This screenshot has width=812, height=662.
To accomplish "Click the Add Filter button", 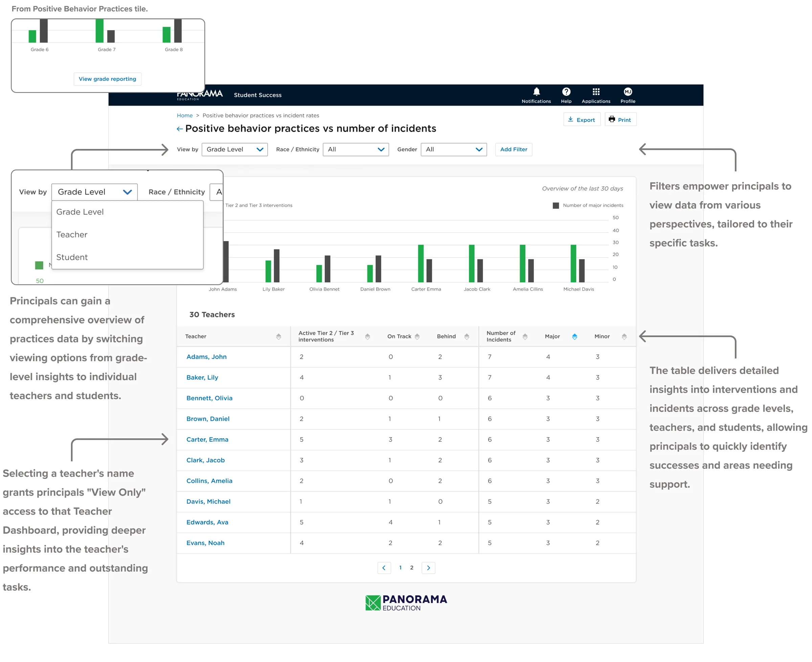I will pyautogui.click(x=514, y=150).
